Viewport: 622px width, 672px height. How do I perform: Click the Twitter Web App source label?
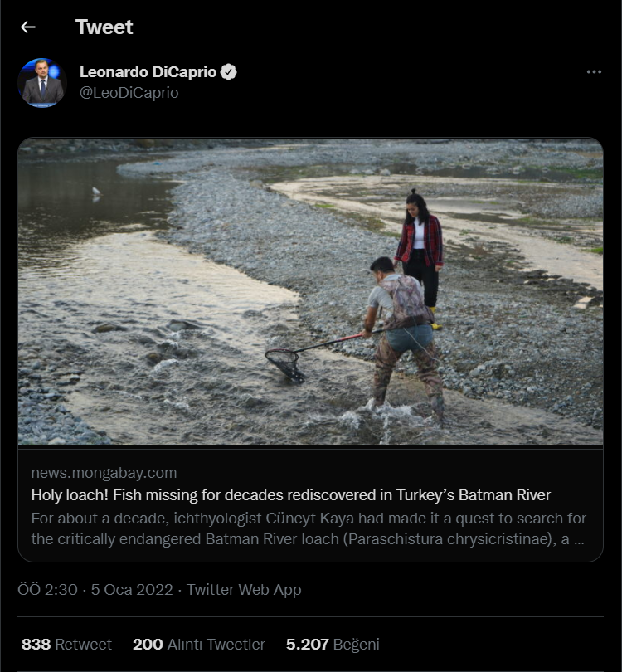coord(244,590)
